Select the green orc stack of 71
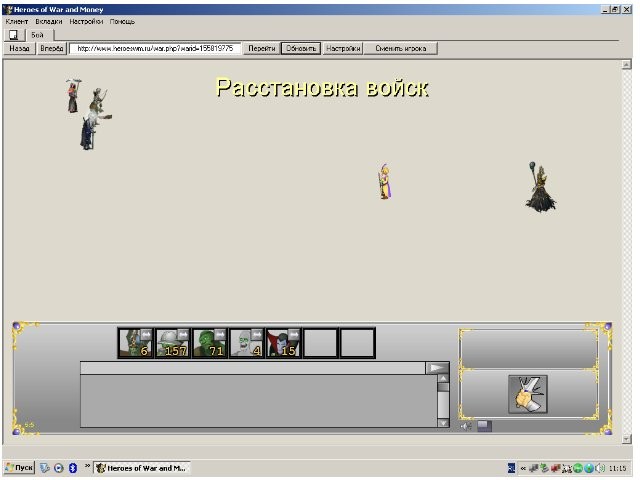The height and width of the screenshot is (480, 640). tap(209, 343)
